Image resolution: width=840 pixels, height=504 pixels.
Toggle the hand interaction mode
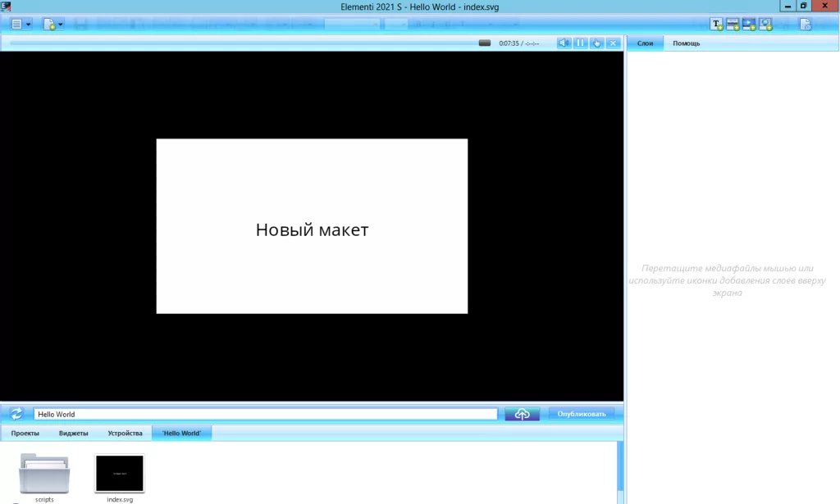point(596,43)
